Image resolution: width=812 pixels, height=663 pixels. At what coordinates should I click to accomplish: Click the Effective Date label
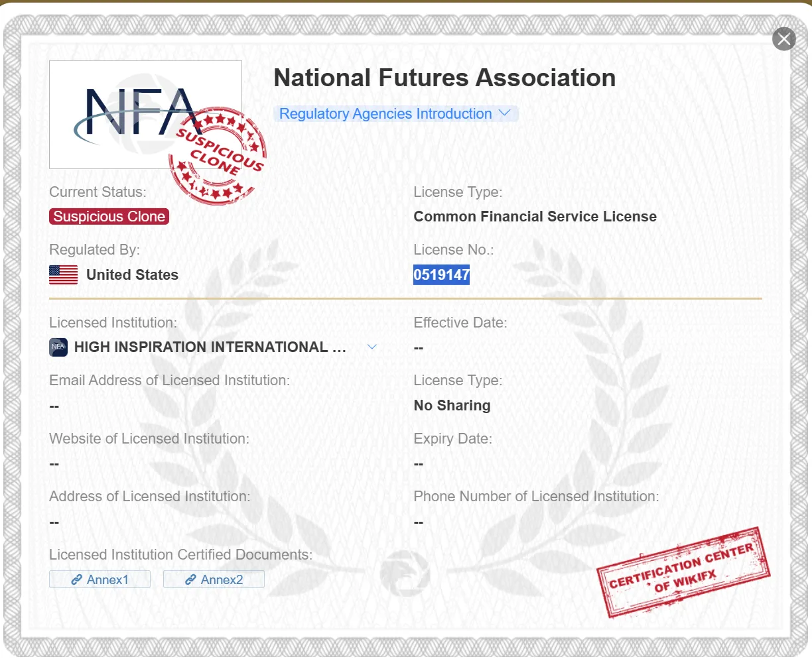(460, 323)
